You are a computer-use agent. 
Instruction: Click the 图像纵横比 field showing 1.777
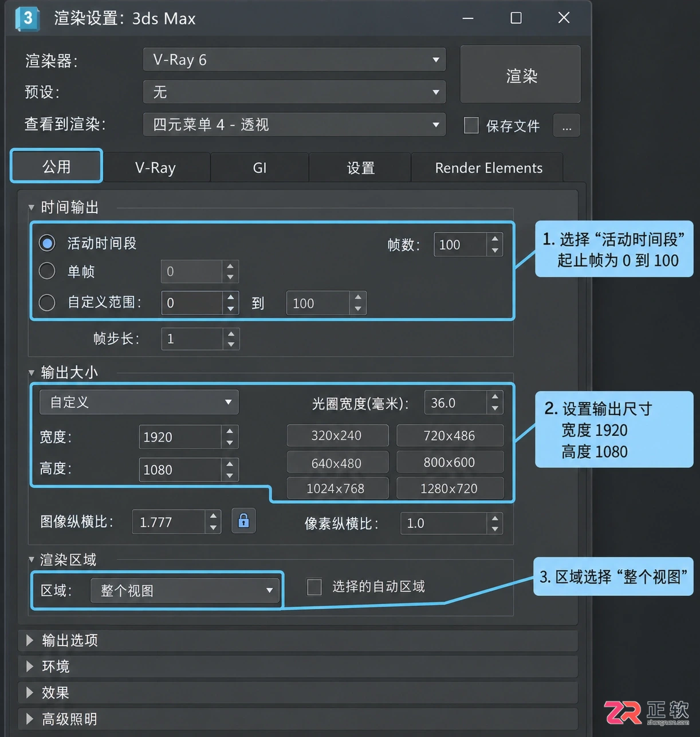(x=168, y=522)
